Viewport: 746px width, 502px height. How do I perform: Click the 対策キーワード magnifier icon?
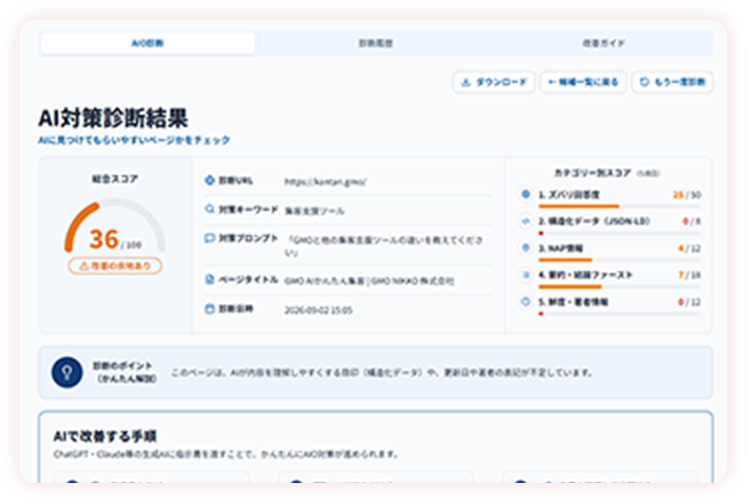tap(209, 209)
